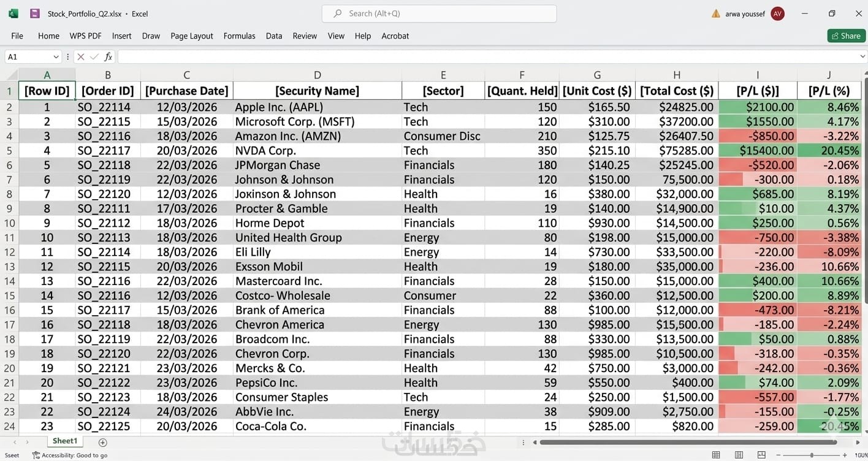
Task: Click the Confirm entry checkmark icon
Action: pos(94,56)
